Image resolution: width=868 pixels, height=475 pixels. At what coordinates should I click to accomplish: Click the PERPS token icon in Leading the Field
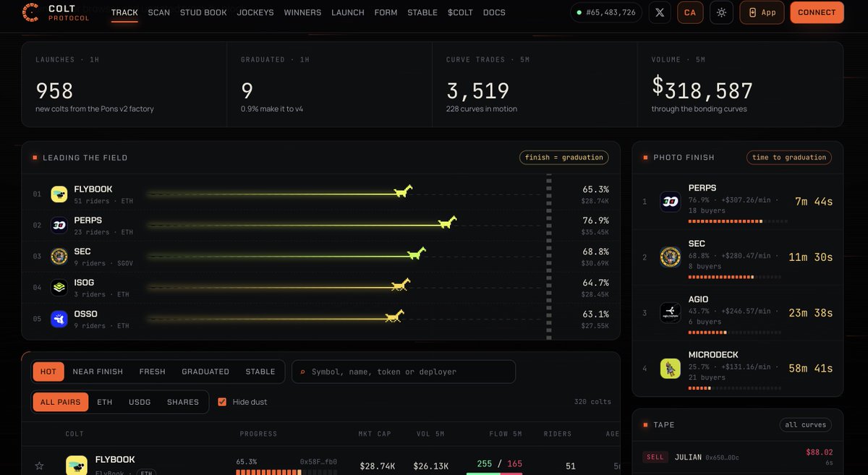coord(59,226)
